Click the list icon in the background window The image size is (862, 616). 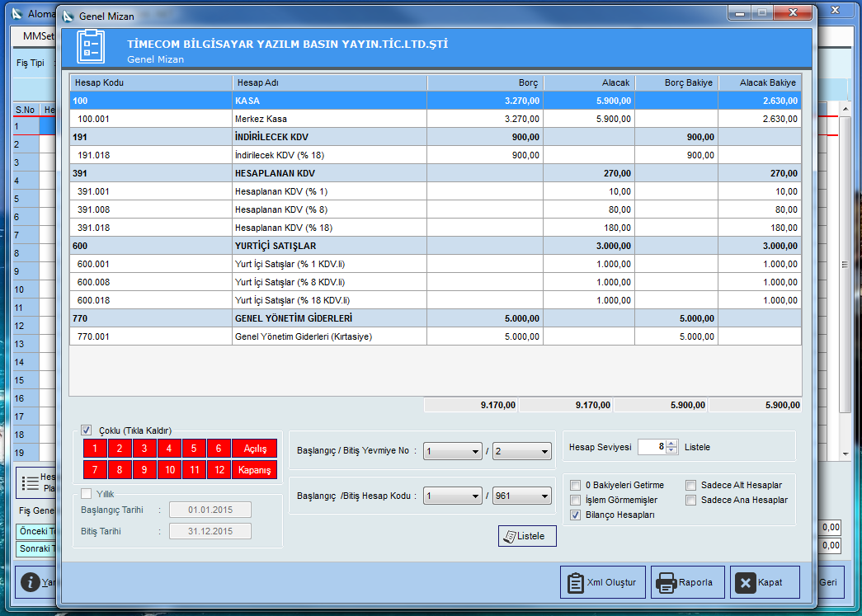(x=30, y=483)
